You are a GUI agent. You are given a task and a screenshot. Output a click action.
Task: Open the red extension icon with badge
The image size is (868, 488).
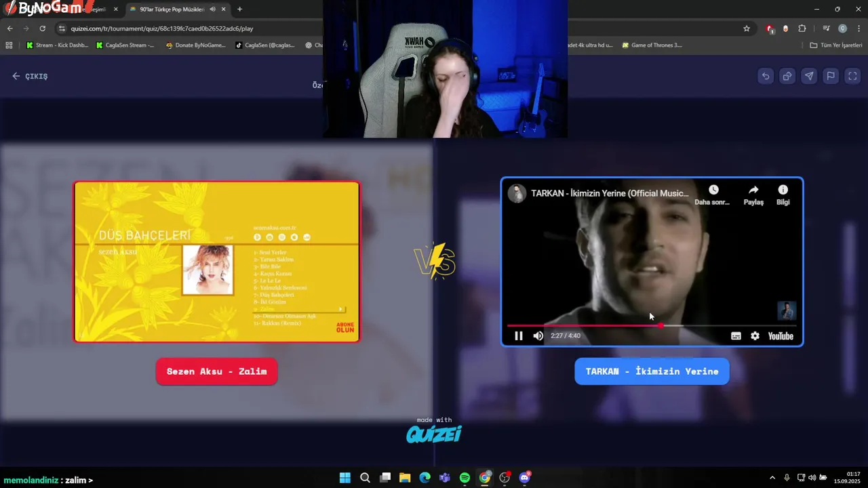pos(770,28)
